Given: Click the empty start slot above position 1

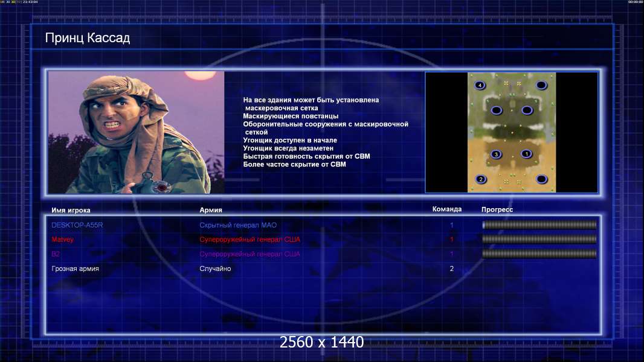Looking at the screenshot, I should (527, 110).
